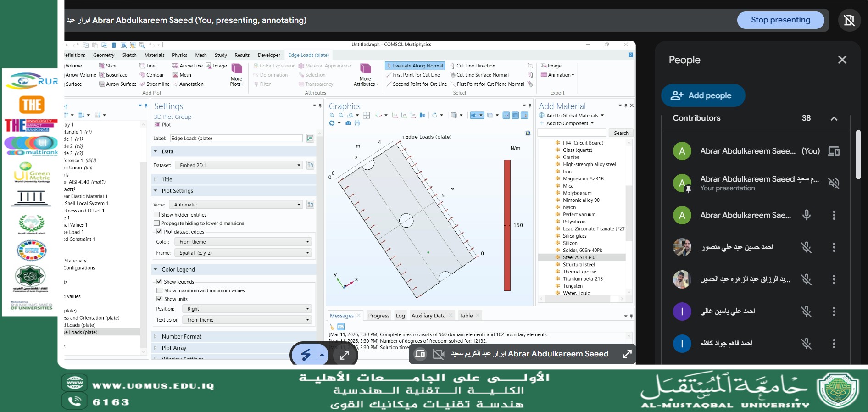The width and height of the screenshot is (868, 412).
Task: Switch to the Progress tab
Action: click(x=378, y=316)
